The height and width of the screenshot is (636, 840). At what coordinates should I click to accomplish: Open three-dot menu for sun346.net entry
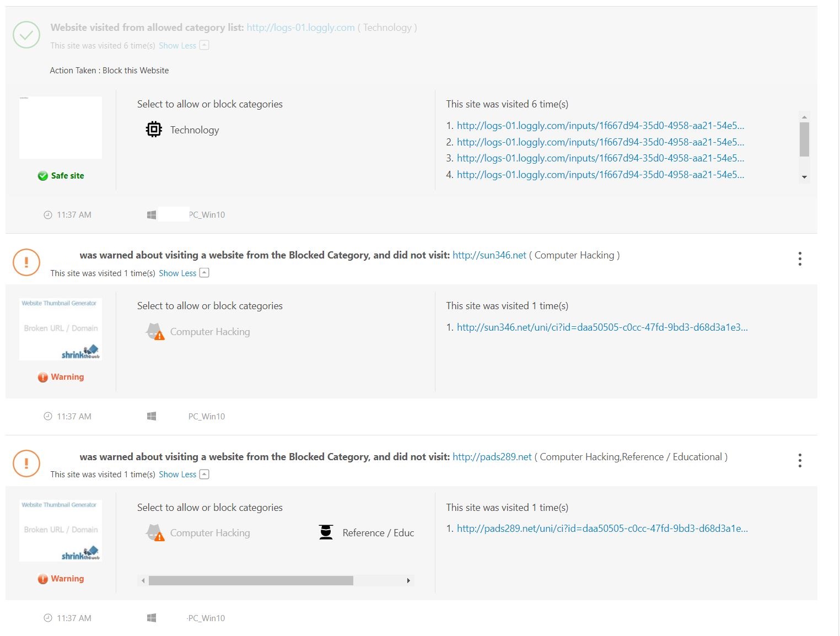pos(799,259)
